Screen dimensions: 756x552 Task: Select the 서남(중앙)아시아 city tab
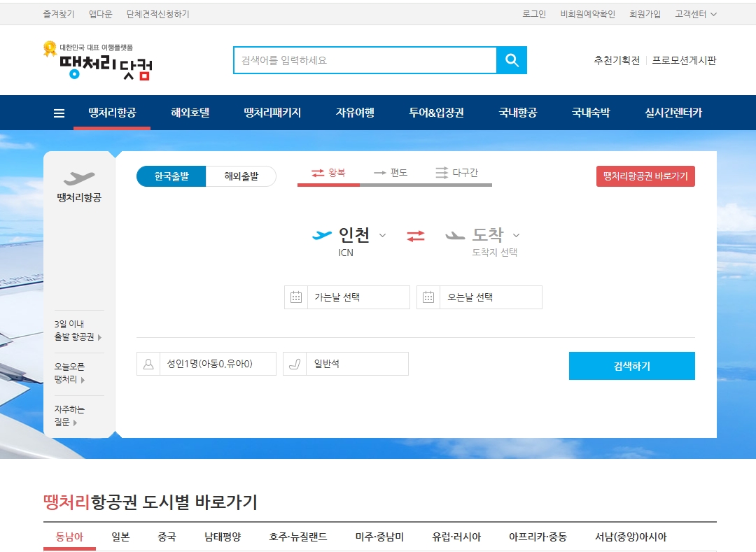pos(631,537)
